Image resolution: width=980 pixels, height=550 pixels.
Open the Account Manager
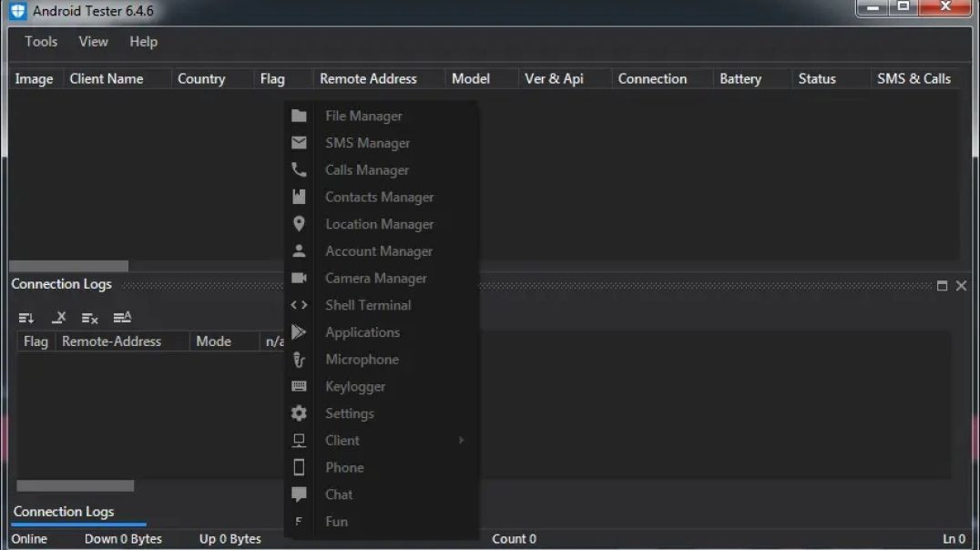tap(378, 250)
